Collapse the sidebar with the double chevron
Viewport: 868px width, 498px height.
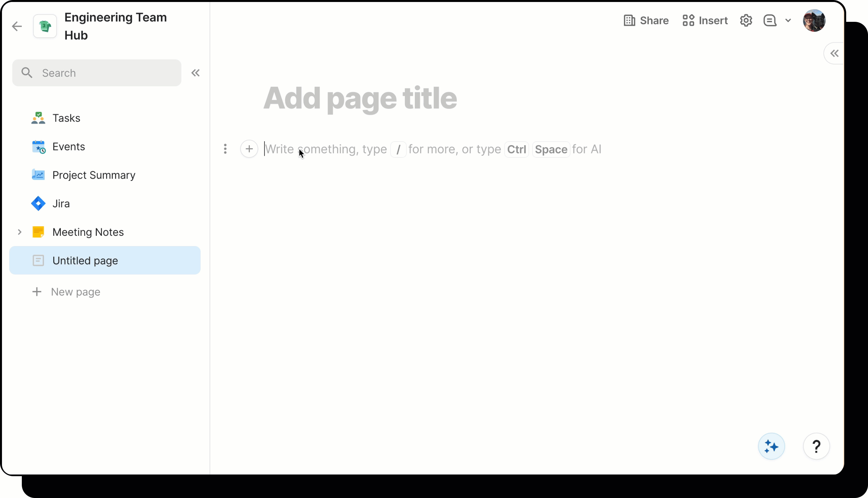[196, 72]
